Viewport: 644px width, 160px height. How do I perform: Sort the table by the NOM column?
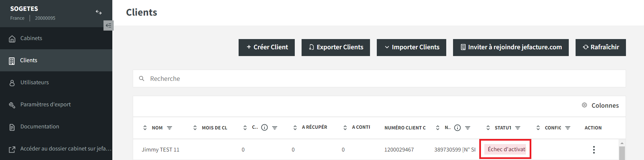point(145,128)
